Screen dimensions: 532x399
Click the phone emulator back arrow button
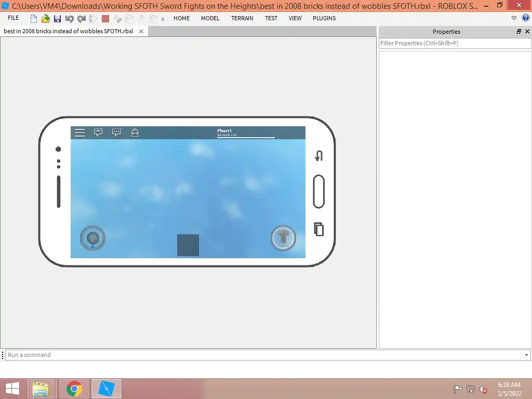318,156
